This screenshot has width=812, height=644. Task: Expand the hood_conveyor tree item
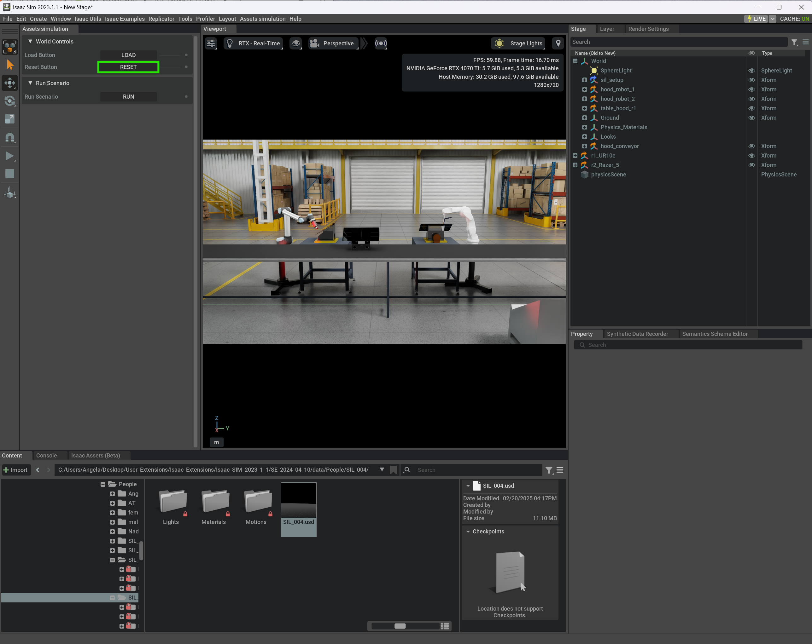[x=584, y=146]
